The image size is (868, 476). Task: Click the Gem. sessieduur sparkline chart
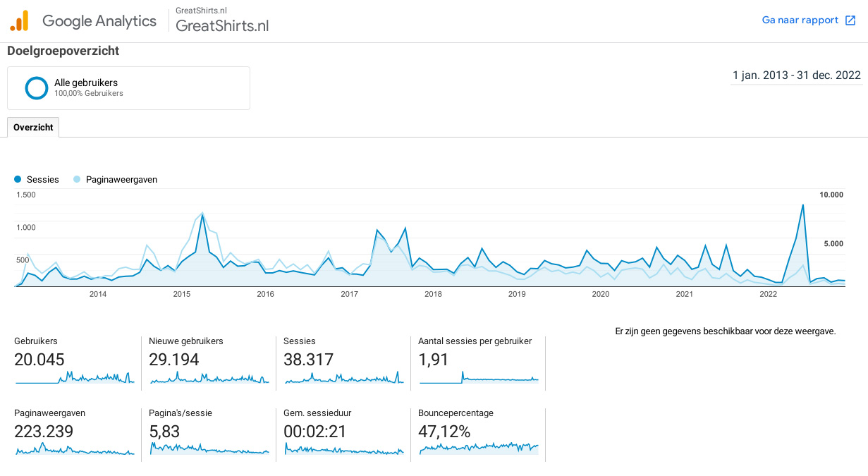[x=344, y=448]
